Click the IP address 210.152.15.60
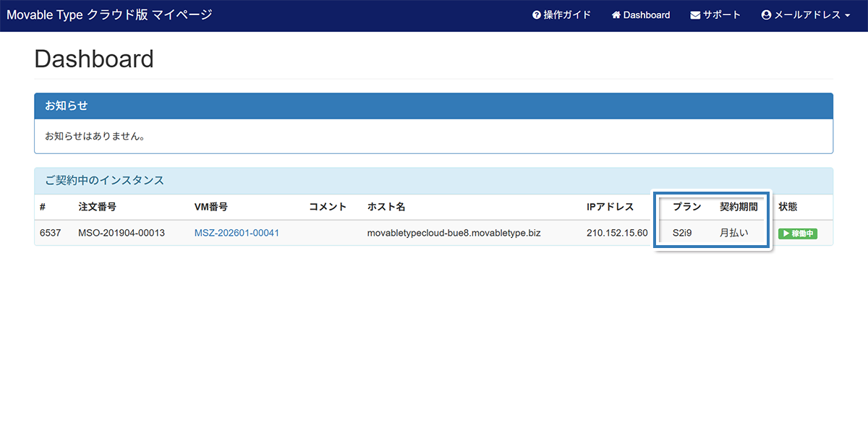Screen dimensions: 868x444 617,233
